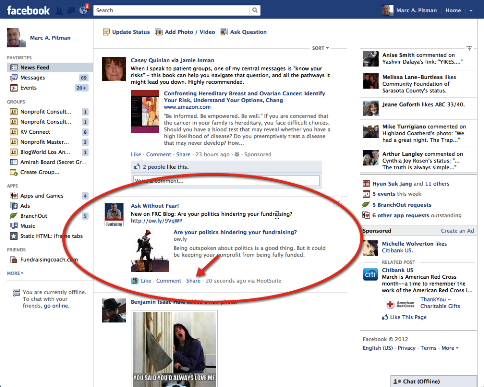Viewport: 484px width, 387px height.
Task: Open the Confronting Hereditary Breast Cancer book link
Action: pos(244,97)
